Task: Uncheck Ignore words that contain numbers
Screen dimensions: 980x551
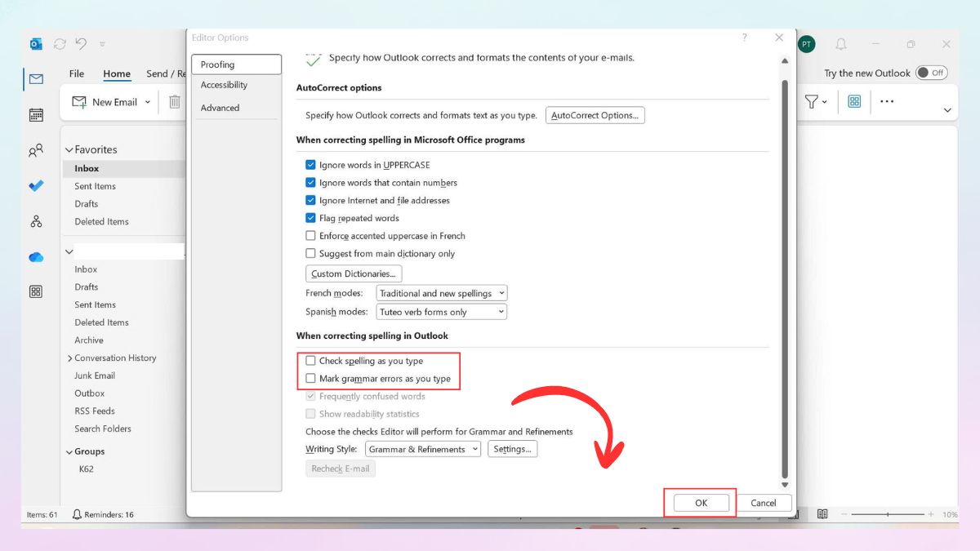Action: [310, 183]
